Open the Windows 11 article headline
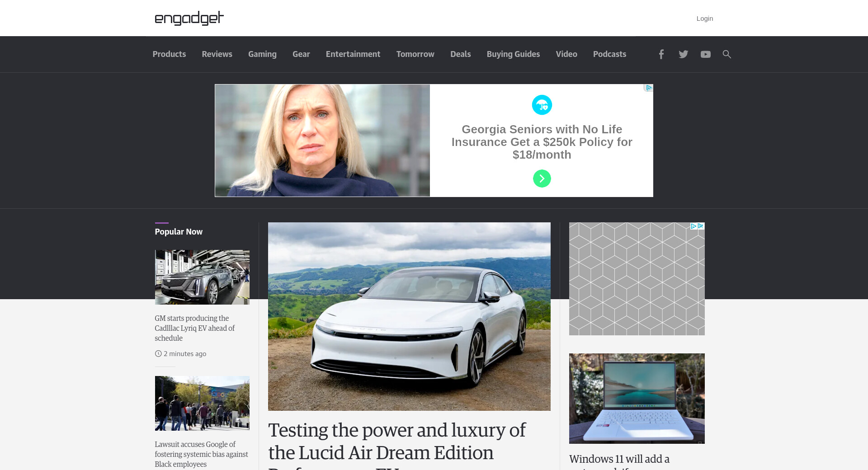Image resolution: width=868 pixels, height=470 pixels. coord(619,461)
